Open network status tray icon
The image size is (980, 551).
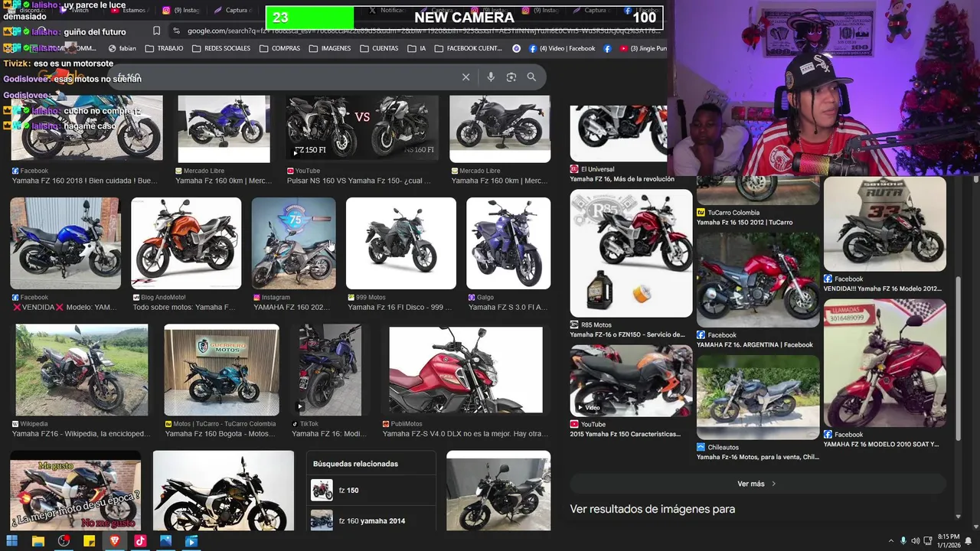pos(927,541)
